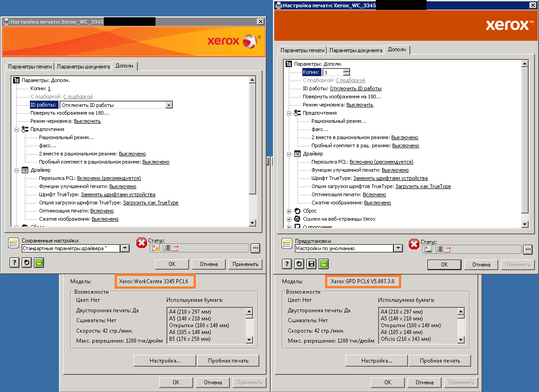Click the help question mark icon in left Xerox window
This screenshot has width=539, height=392.
[x=14, y=263]
